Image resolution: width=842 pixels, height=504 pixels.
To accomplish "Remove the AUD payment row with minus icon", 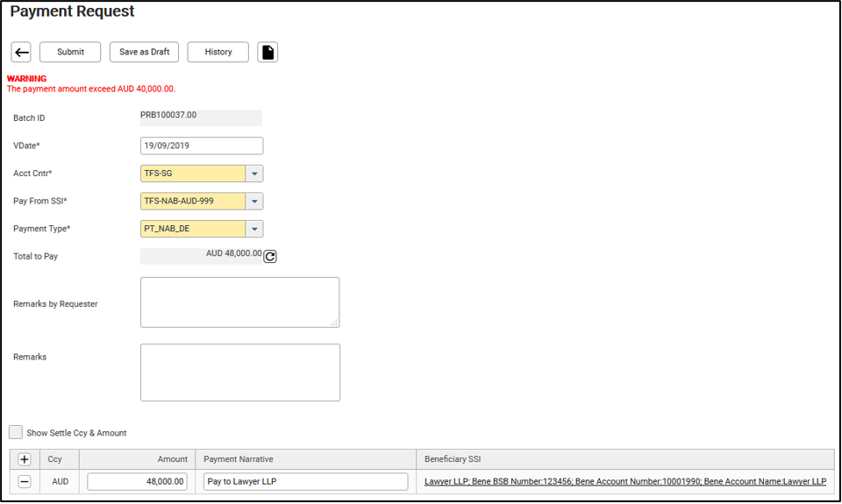I will pos(24,482).
